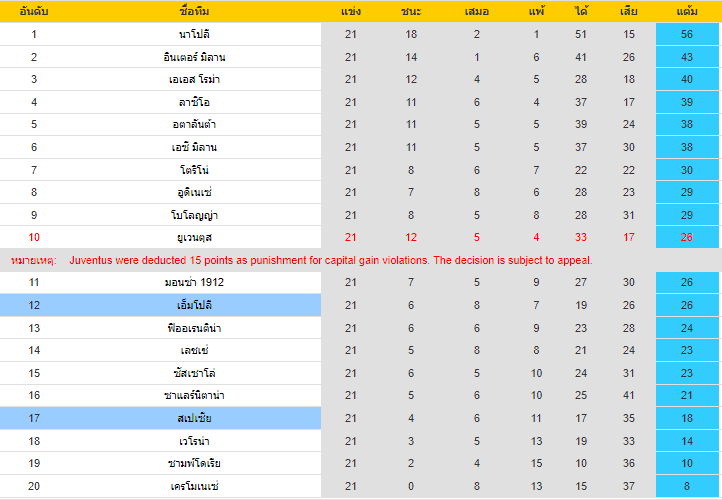Click the ยูเวนตุส team name
Image resolution: width=722 pixels, height=500 pixels.
tap(194, 238)
